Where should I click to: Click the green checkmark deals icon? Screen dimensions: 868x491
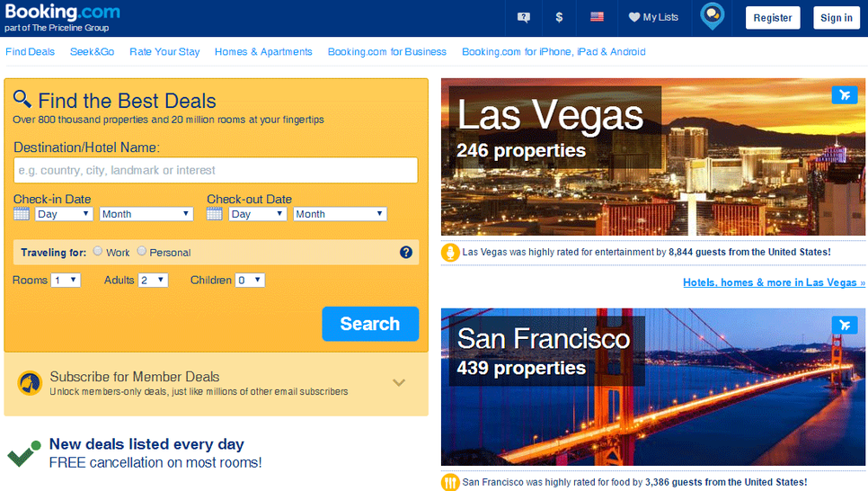pyautogui.click(x=23, y=454)
